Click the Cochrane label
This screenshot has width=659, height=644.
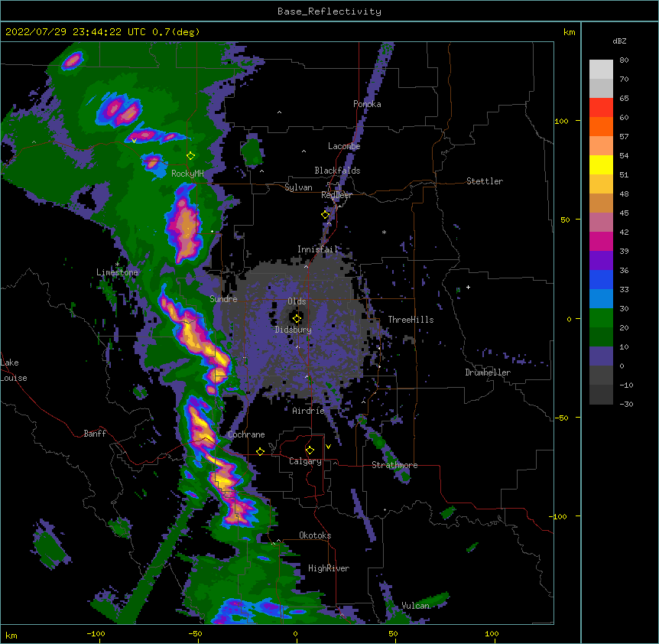[246, 434]
